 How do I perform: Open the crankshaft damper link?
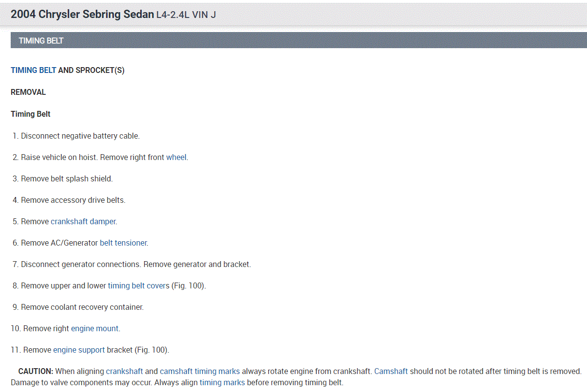83,221
